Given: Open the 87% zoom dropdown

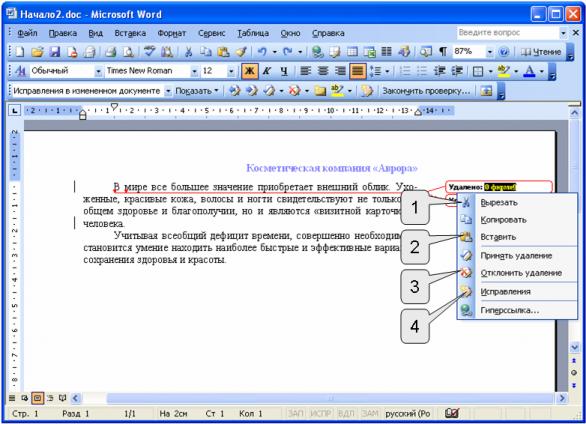Looking at the screenshot, I should tap(490, 52).
